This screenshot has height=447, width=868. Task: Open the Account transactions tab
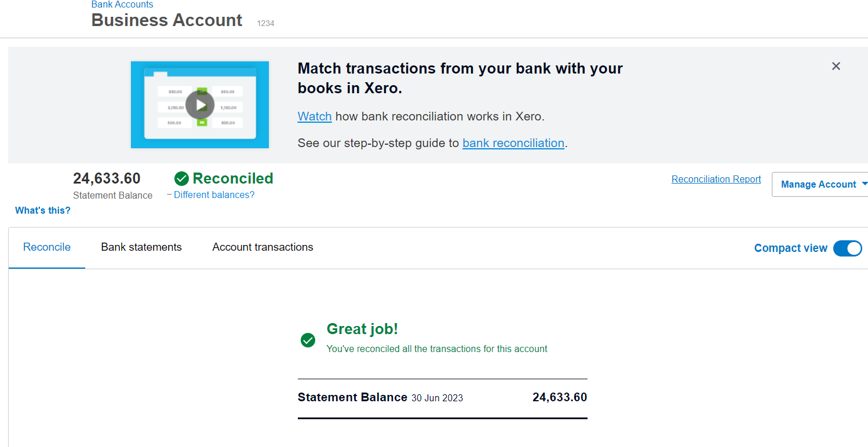pos(262,247)
